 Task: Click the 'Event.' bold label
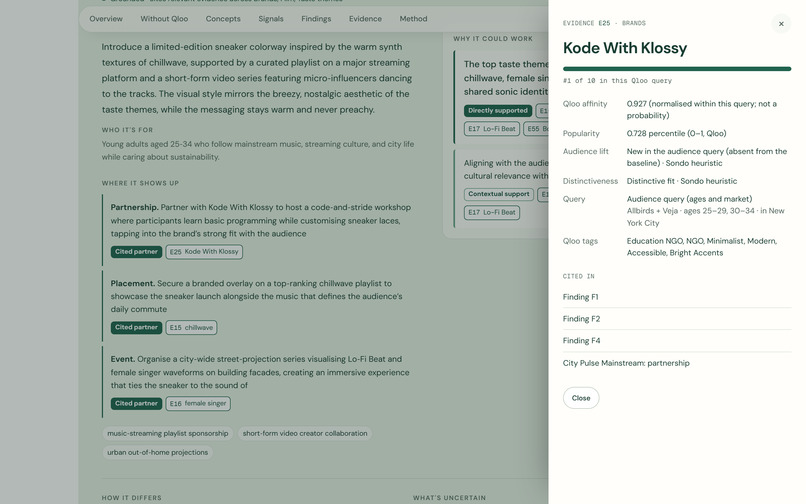click(x=123, y=359)
